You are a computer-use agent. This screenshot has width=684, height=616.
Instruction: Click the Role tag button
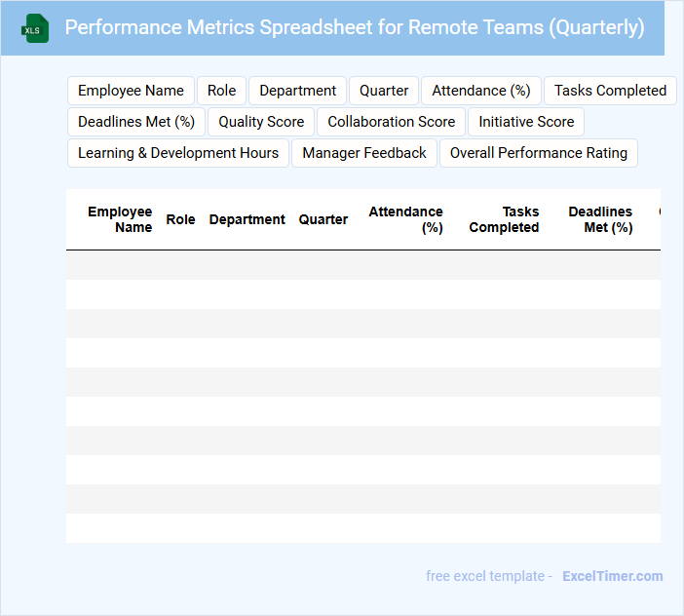point(221,91)
